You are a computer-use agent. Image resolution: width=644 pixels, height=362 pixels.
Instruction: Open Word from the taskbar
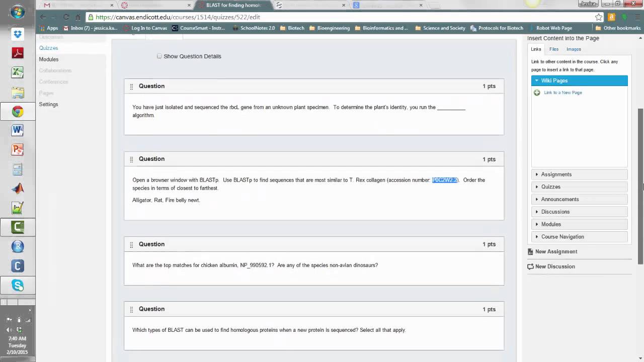coord(18,131)
